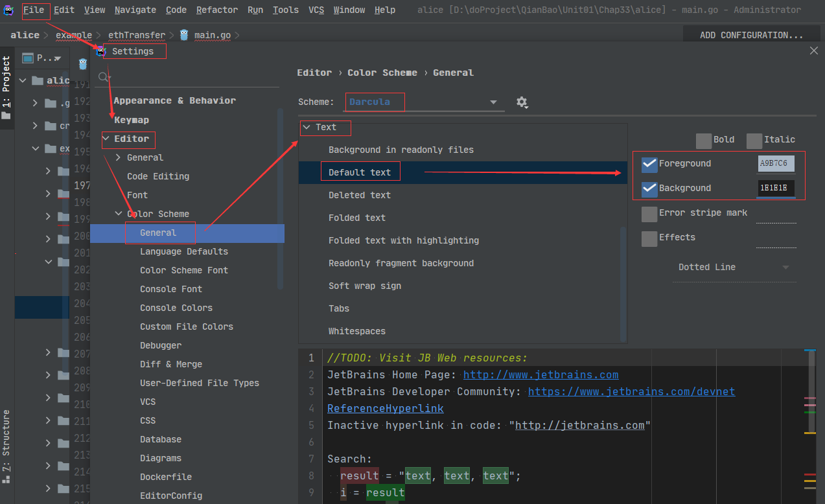Screen dimensions: 825x504
Task: Expand the cr folder in project tree
Action: click(x=35, y=126)
